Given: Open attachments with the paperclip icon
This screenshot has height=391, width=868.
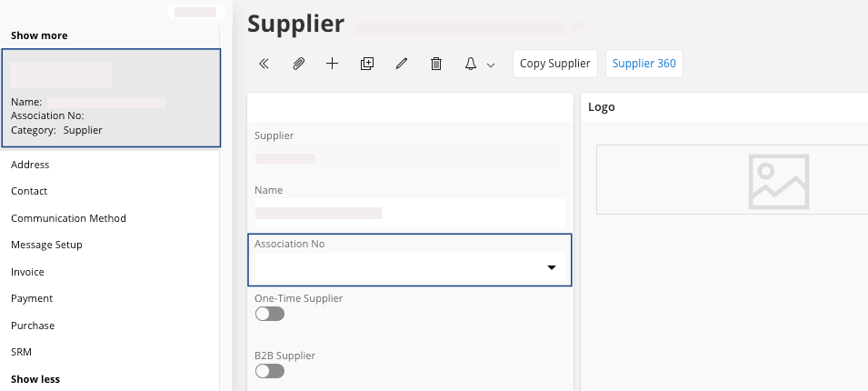Looking at the screenshot, I should point(297,64).
